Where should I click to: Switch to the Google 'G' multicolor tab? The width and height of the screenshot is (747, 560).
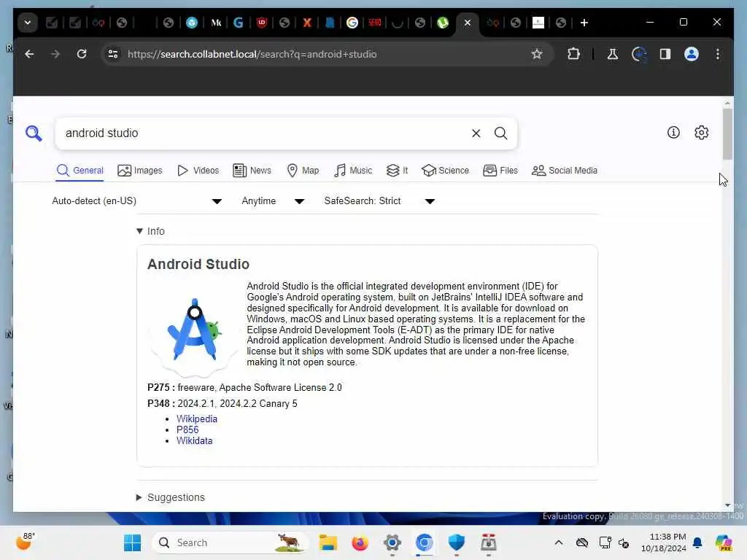pos(352,23)
